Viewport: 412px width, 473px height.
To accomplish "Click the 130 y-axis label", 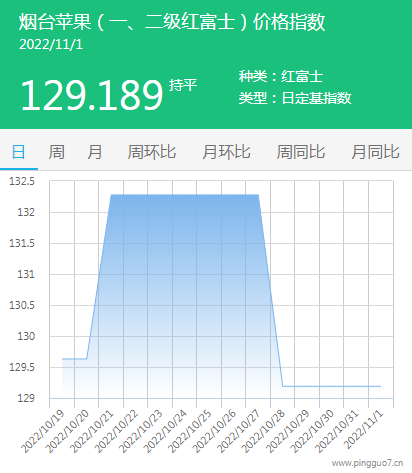I will point(26,336).
